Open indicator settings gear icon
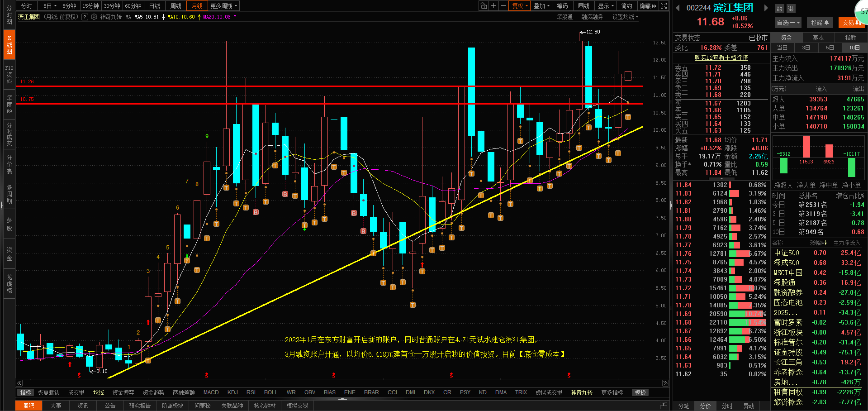This screenshot has width=868, height=411. (x=94, y=17)
